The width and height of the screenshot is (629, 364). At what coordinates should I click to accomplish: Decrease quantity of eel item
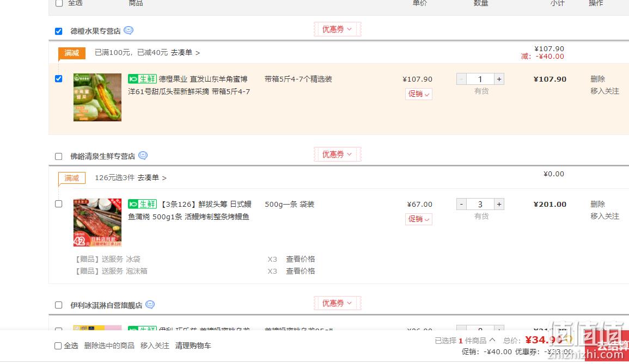pos(461,204)
